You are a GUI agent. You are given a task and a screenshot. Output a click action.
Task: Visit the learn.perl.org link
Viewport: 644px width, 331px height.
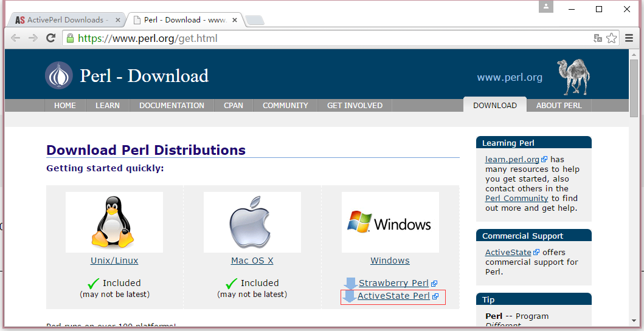tap(512, 159)
